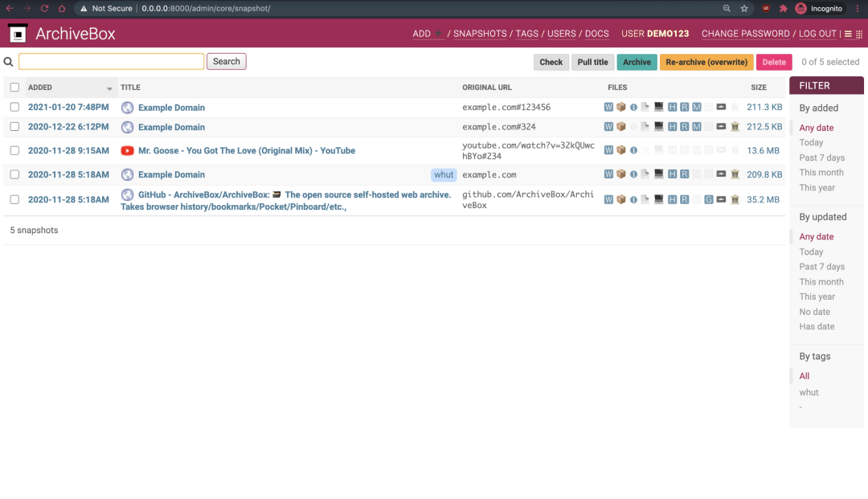Screen dimensions: 868x499
Task: Click the pink Delete button
Action: 774,62
